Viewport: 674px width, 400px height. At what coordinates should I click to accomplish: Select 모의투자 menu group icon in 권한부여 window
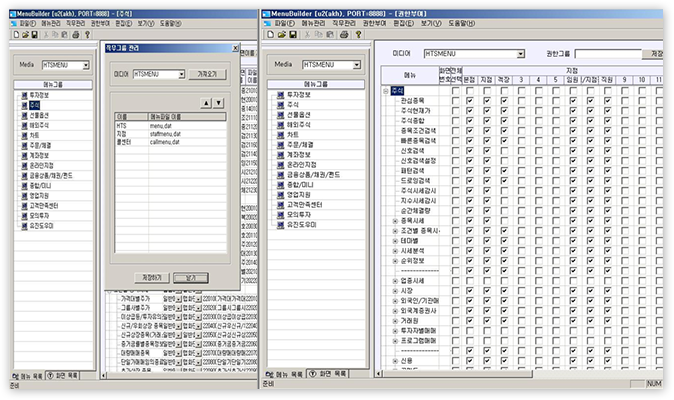tap(281, 215)
